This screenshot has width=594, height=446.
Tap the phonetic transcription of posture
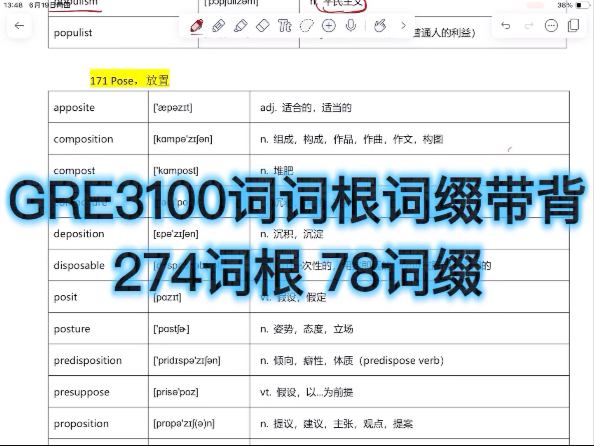171,329
